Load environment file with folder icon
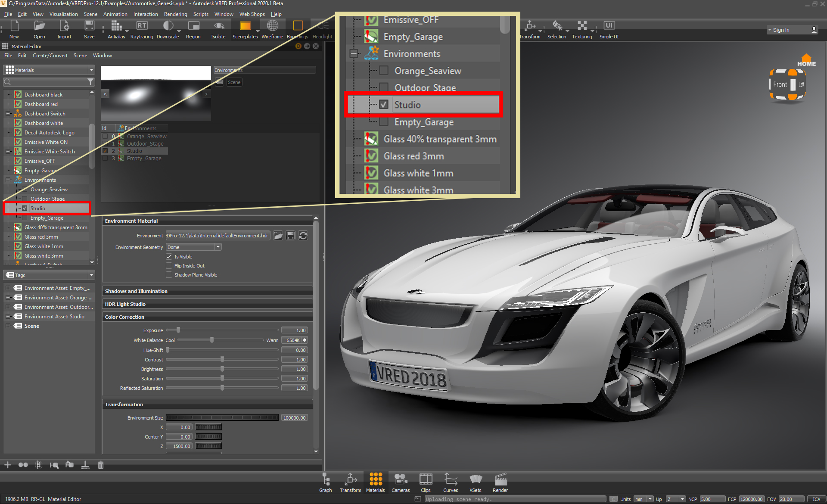 click(278, 236)
